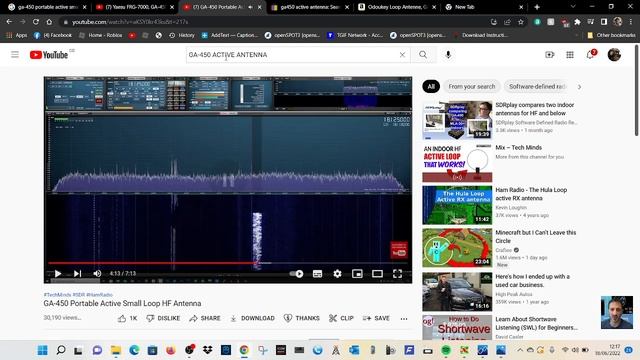Click the magnifier search button
Viewport: 640px width, 360px height.
[423, 55]
